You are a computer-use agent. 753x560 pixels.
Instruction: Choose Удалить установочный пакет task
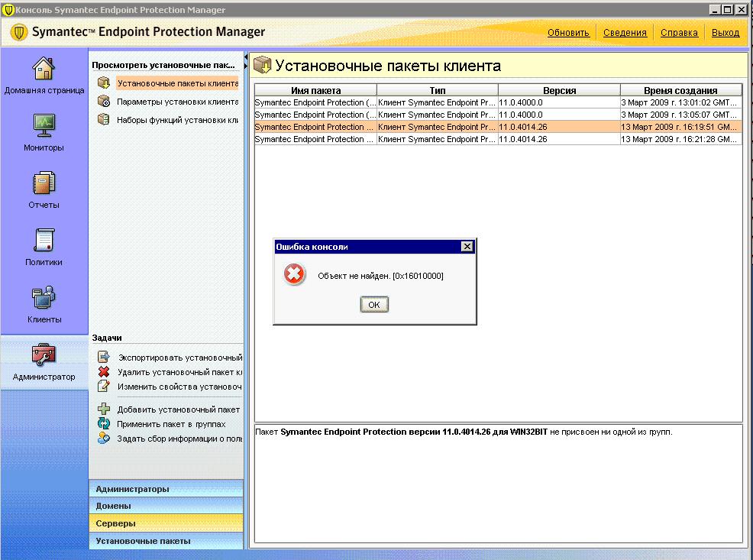[x=180, y=372]
